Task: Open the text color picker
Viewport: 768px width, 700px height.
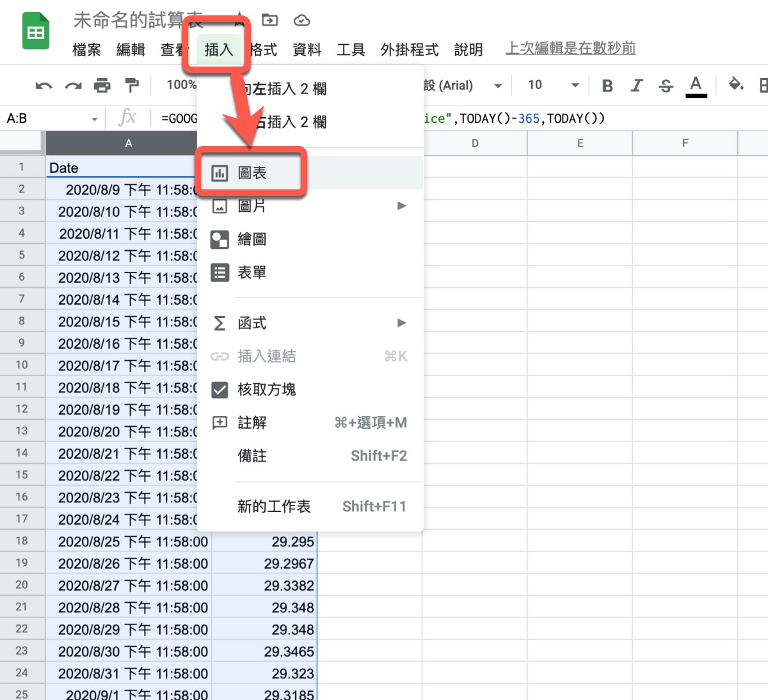Action: point(696,86)
